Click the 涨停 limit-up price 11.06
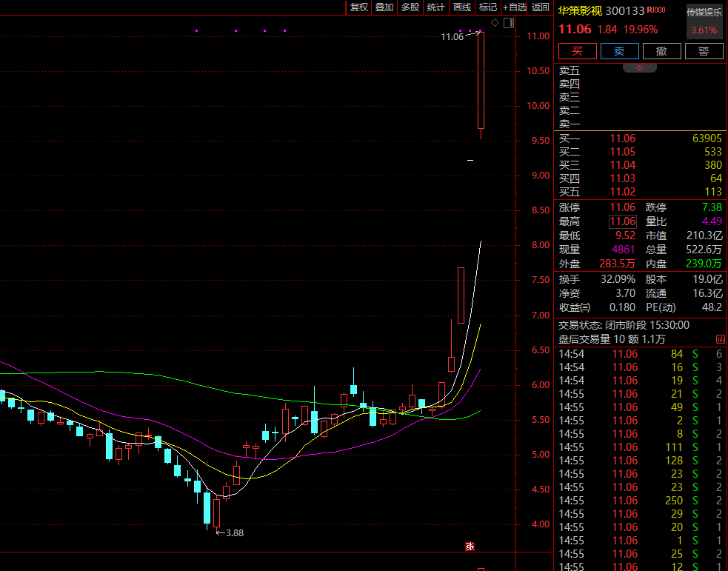This screenshot has height=571, width=728. coord(623,207)
